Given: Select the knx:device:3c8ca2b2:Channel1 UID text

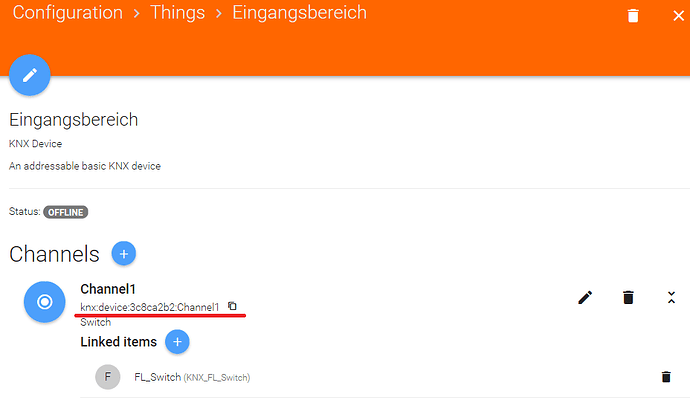Looking at the screenshot, I should 150,306.
